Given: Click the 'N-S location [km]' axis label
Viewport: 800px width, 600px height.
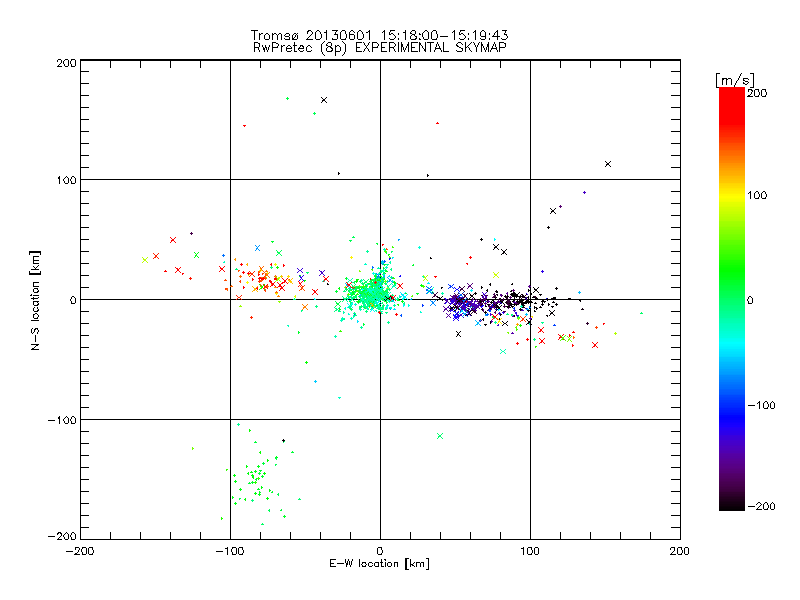Looking at the screenshot, I should pos(35,300).
